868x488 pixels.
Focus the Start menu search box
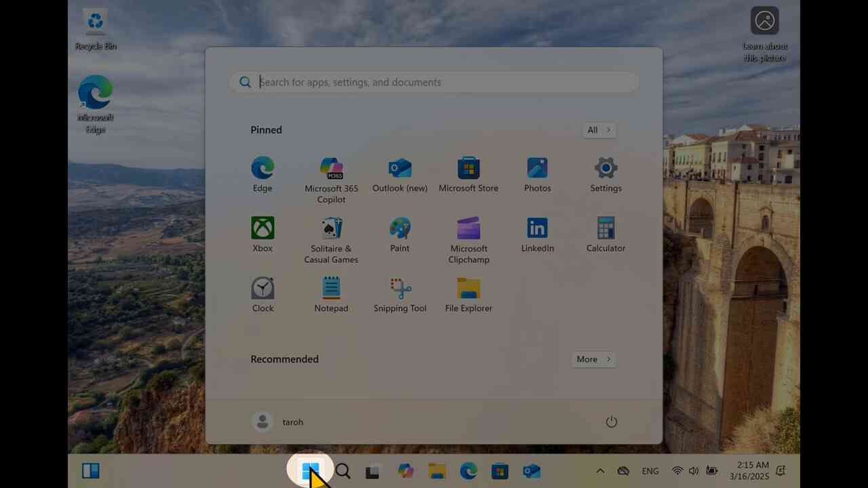click(x=434, y=82)
